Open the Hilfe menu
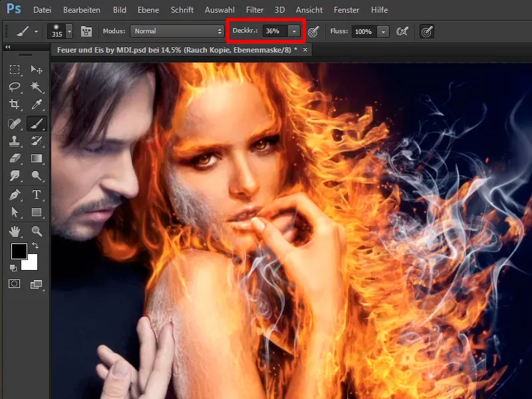 379,10
